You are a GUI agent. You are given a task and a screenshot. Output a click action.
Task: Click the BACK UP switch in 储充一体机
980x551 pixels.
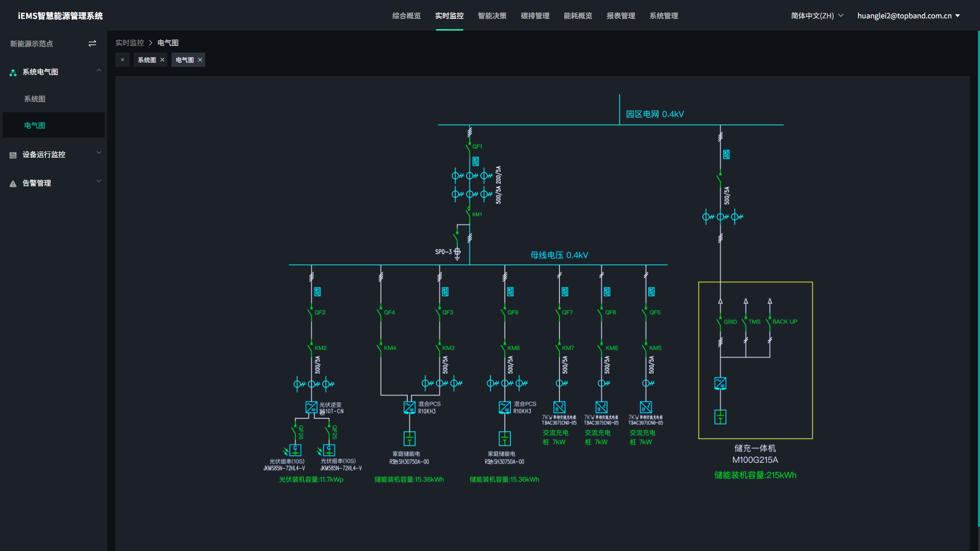point(769,322)
